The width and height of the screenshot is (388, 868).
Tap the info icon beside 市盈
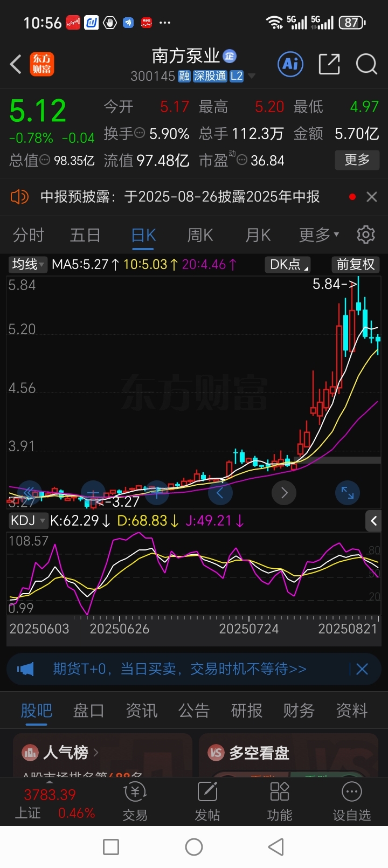[x=242, y=160]
